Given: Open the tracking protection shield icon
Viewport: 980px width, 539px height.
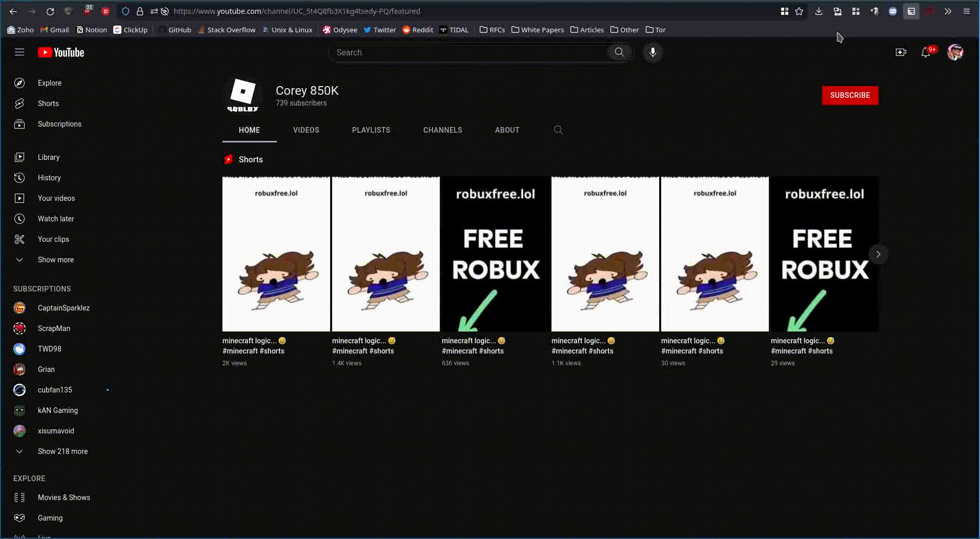Looking at the screenshot, I should point(126,11).
